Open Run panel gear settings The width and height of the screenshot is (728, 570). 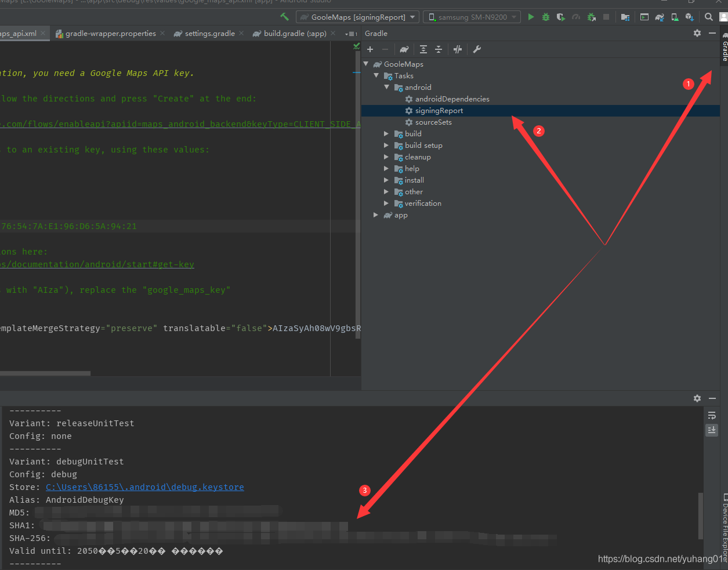click(x=697, y=398)
